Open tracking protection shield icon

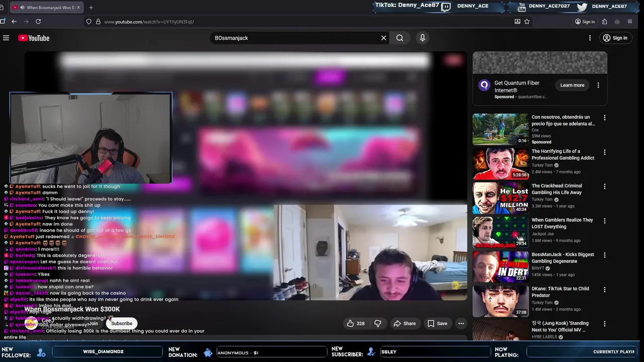click(x=89, y=22)
